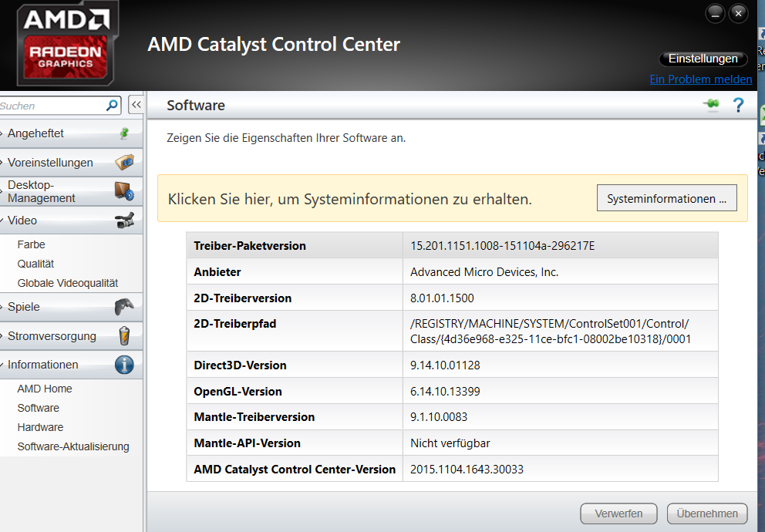
Task: Click the Verwerfen button
Action: 618,513
